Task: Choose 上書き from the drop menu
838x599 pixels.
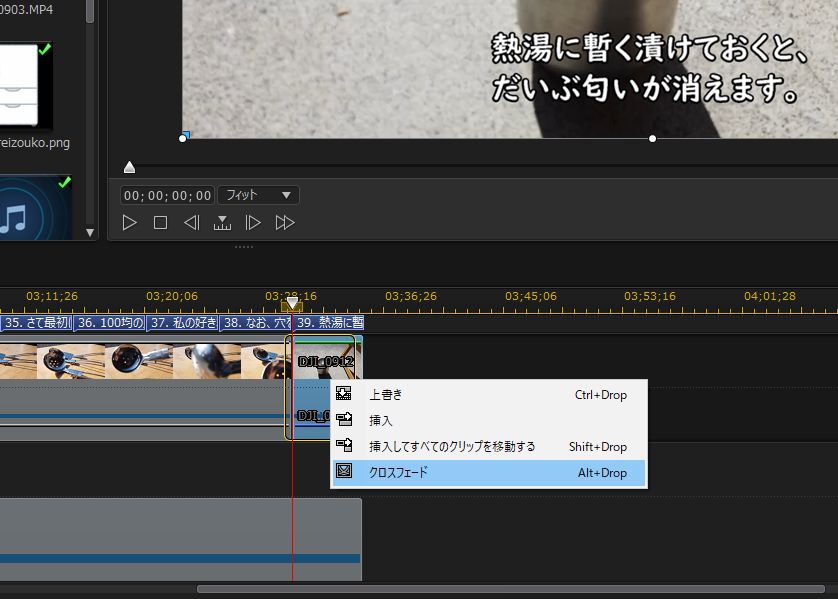Action: [386, 395]
